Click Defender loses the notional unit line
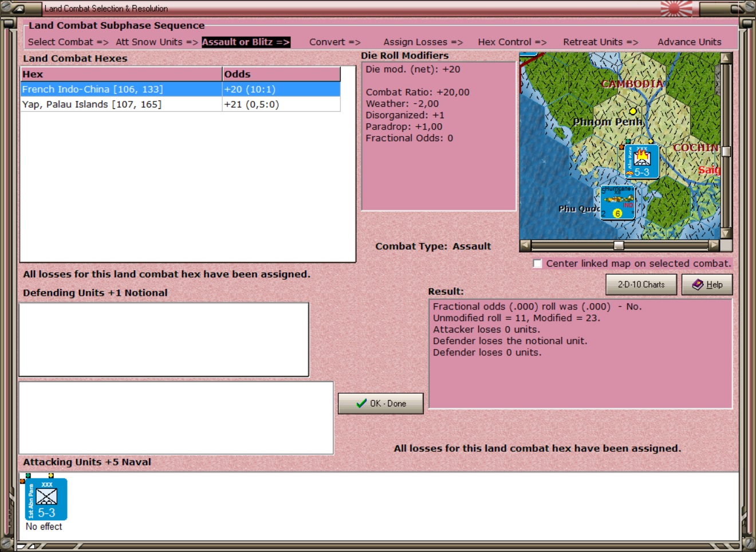The width and height of the screenshot is (756, 552). tap(510, 341)
